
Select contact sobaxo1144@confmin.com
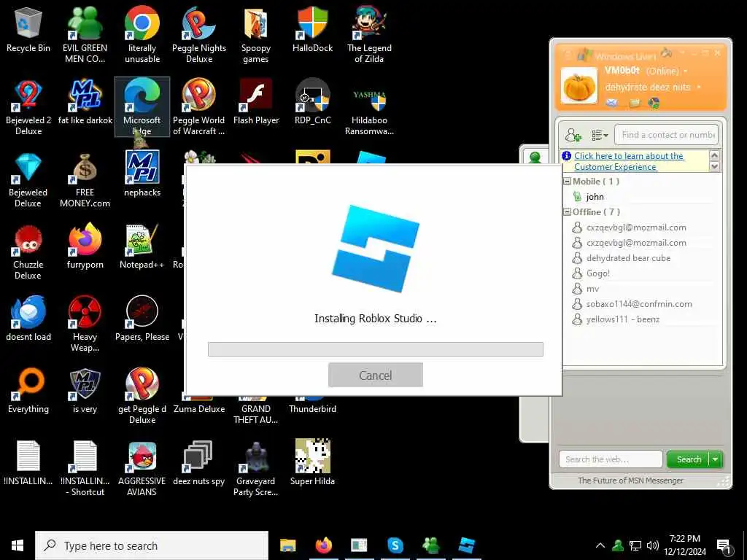[x=639, y=304]
